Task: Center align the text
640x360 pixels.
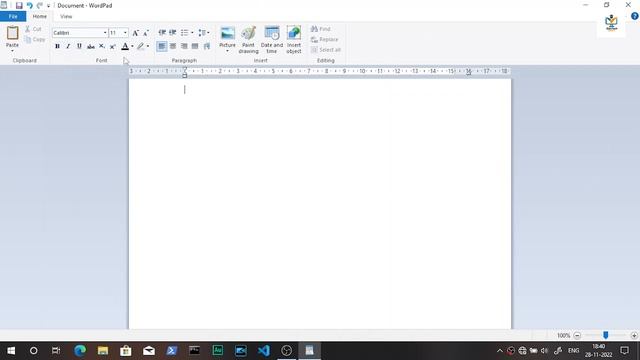Action: (x=173, y=46)
